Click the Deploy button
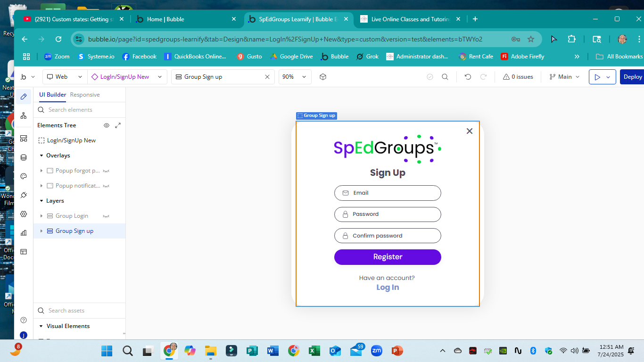 [x=632, y=77]
